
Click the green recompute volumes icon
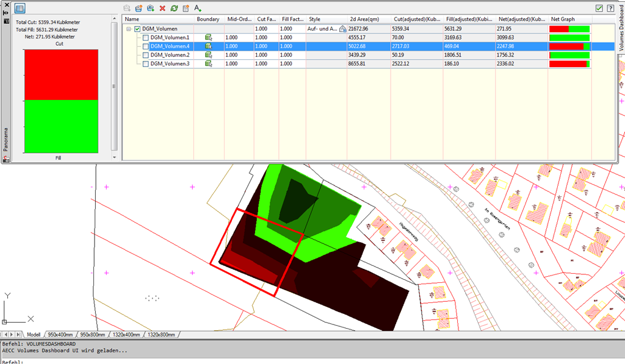[174, 9]
